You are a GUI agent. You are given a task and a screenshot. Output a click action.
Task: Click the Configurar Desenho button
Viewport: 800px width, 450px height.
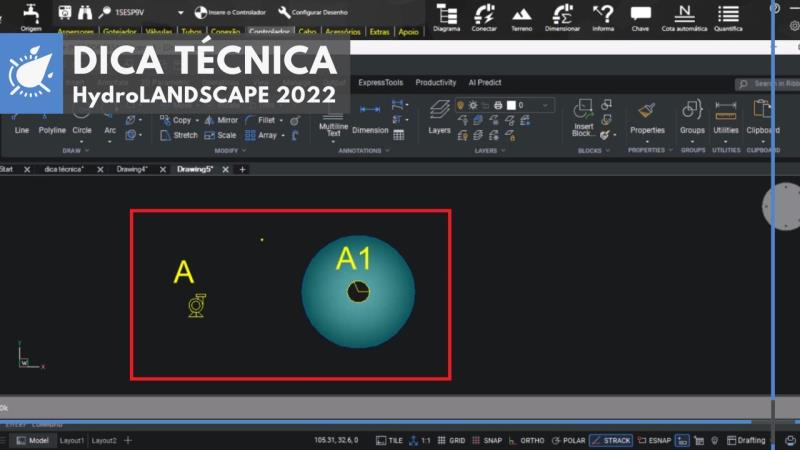(314, 13)
